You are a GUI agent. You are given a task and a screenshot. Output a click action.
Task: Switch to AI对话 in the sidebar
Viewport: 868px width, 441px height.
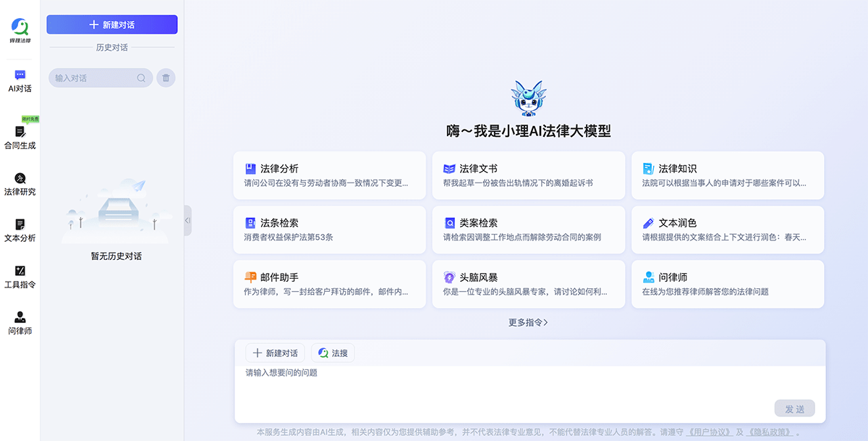pos(20,80)
